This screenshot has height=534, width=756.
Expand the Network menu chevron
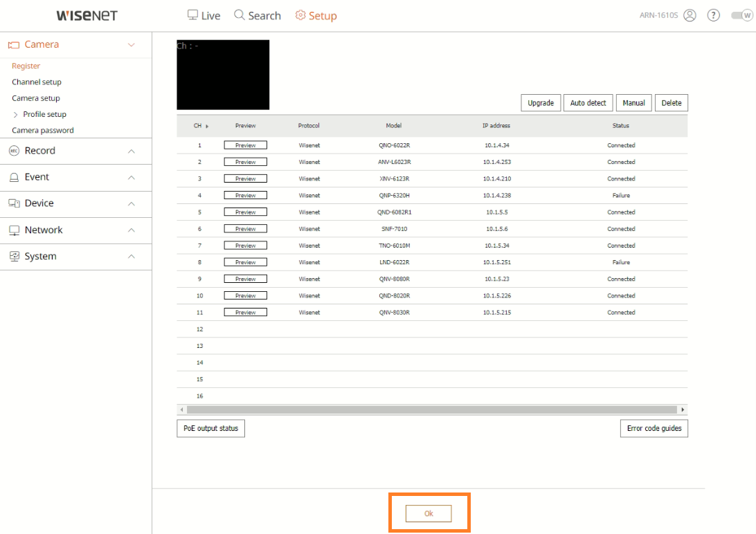pyautogui.click(x=131, y=230)
